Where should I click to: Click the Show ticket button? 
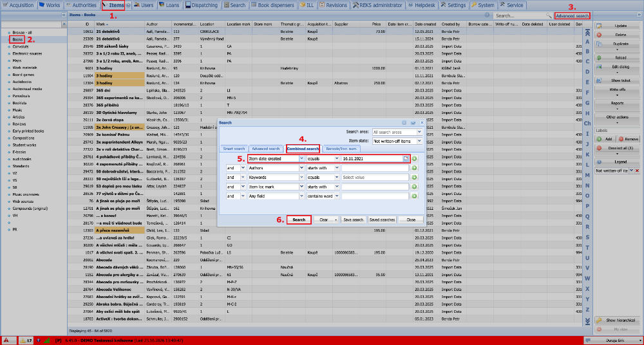point(618,80)
